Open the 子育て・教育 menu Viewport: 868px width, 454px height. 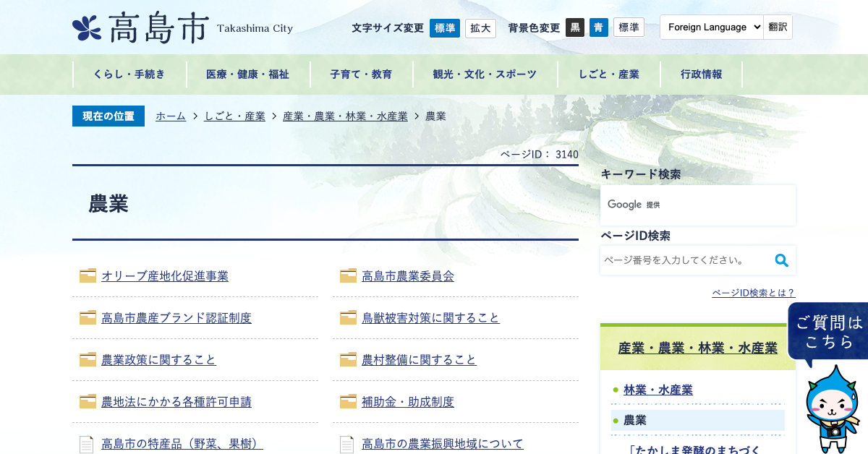click(362, 74)
